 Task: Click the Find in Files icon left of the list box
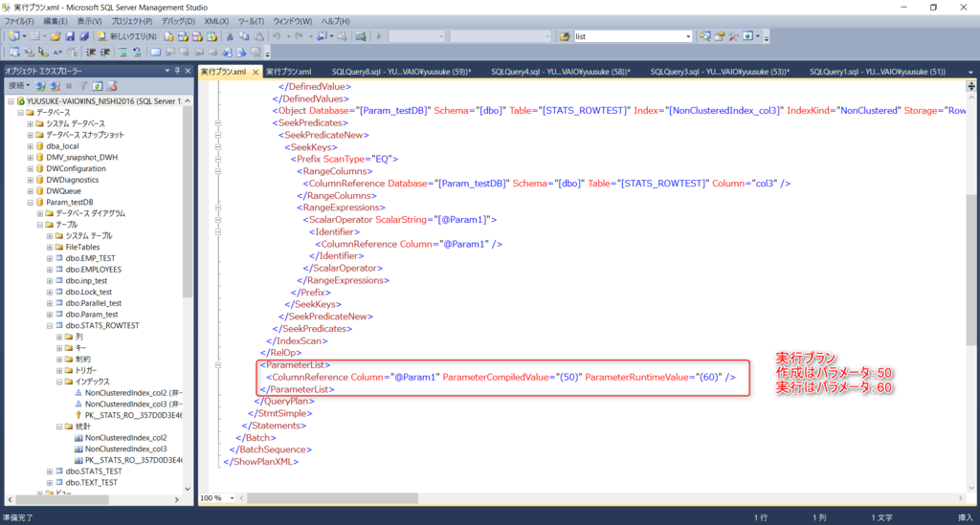[x=565, y=36]
